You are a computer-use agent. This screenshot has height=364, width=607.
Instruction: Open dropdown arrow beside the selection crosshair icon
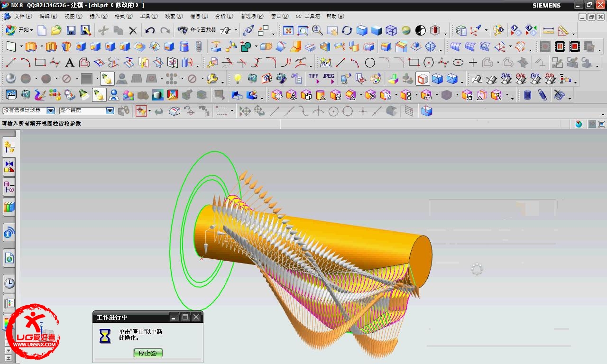pos(149,111)
